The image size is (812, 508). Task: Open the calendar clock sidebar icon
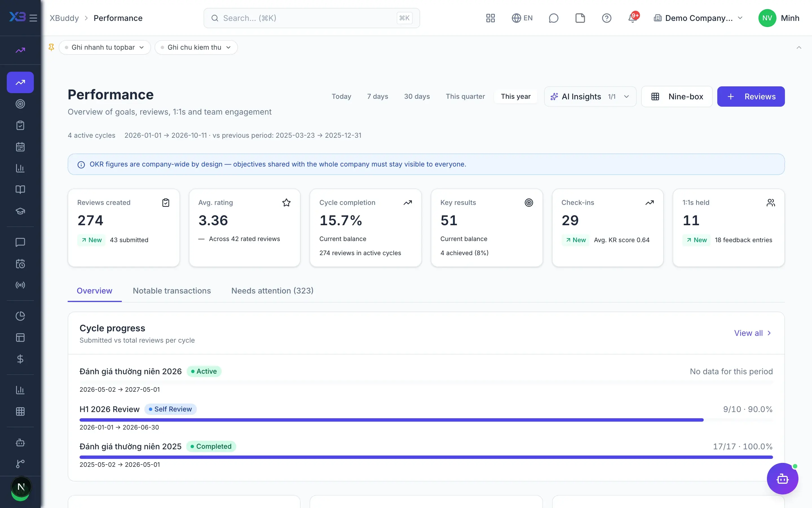point(20,264)
